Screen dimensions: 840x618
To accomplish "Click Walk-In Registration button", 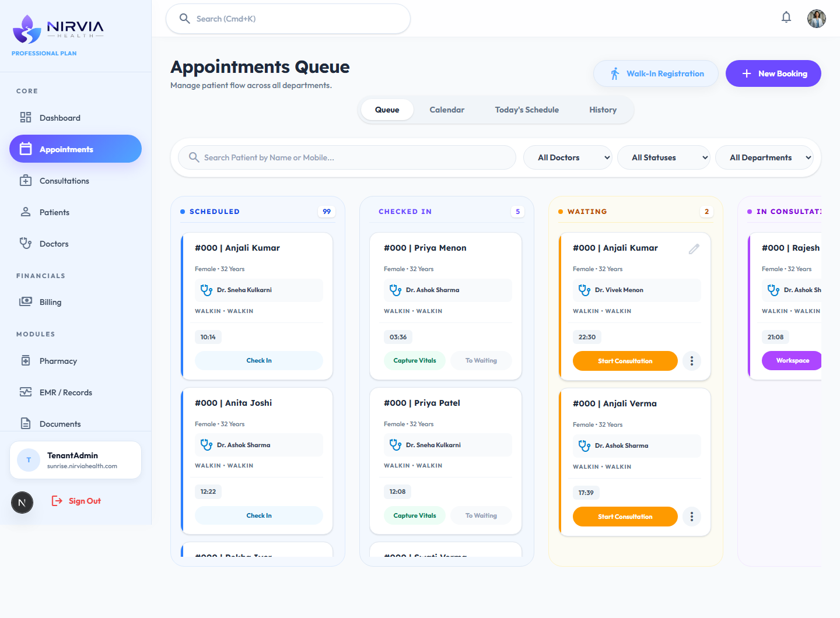I will point(656,73).
